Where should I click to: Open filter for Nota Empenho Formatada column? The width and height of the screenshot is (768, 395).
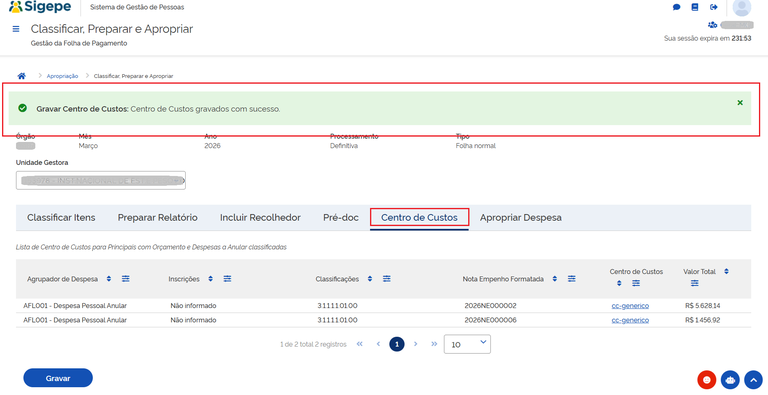pyautogui.click(x=572, y=279)
